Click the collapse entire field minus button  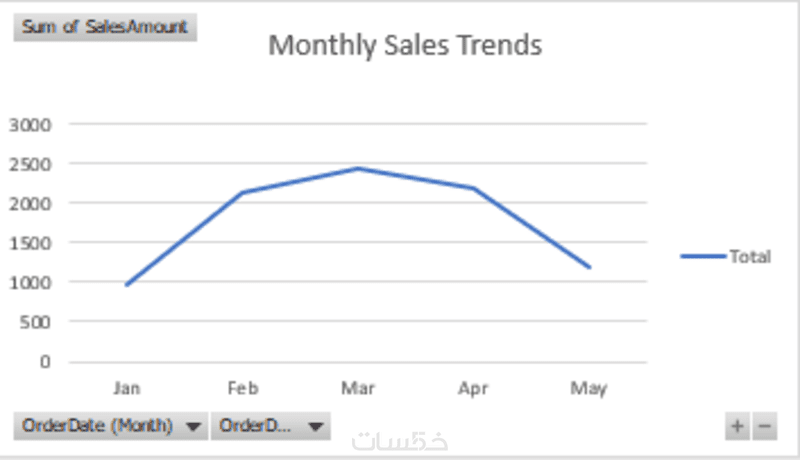point(764,426)
